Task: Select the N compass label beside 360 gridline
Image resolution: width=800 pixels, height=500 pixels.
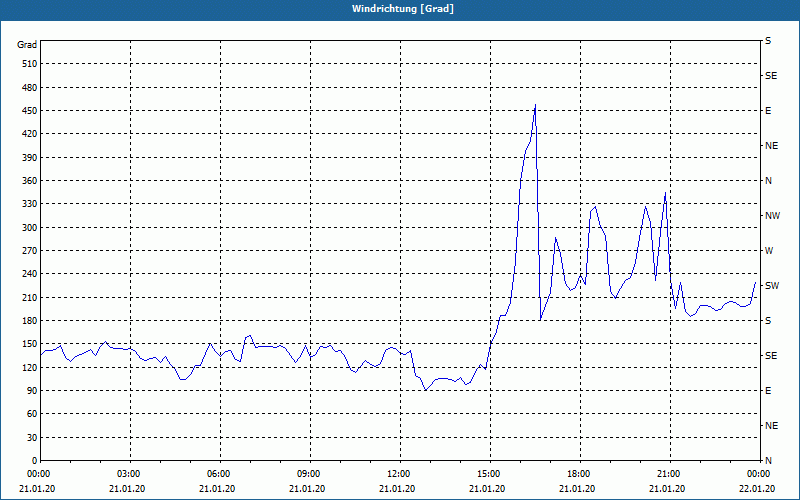Action: click(x=768, y=181)
